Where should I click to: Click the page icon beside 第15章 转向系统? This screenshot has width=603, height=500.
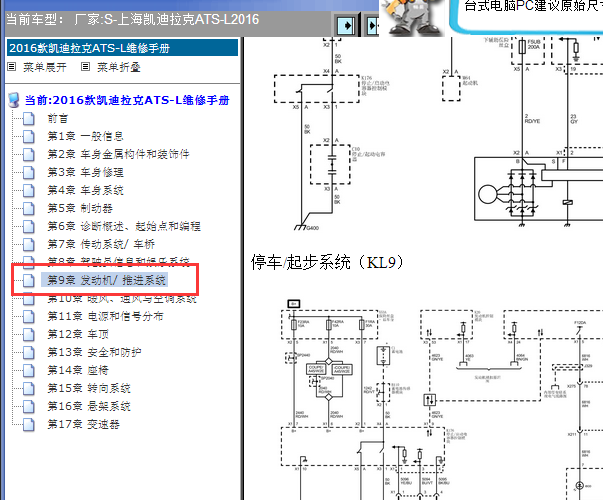(x=28, y=389)
